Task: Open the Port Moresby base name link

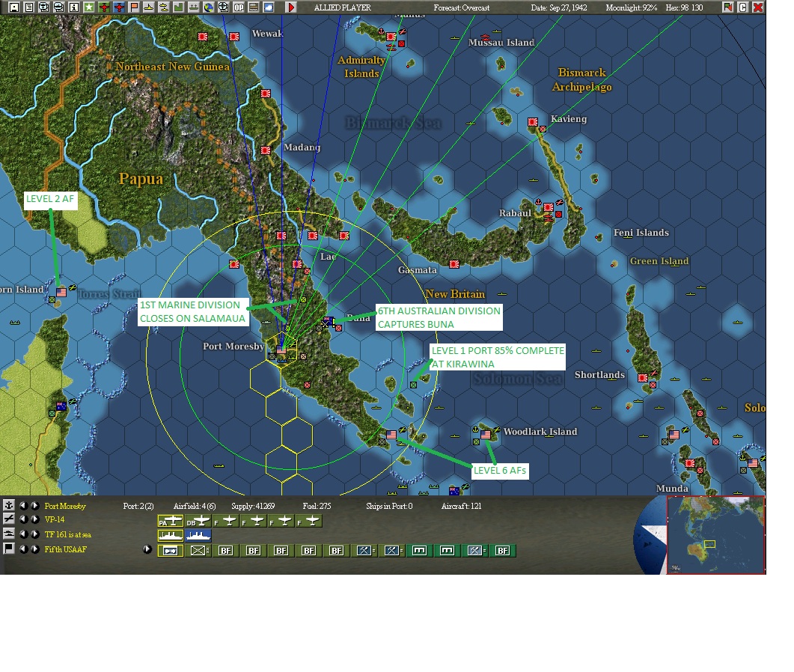Action: (65, 506)
